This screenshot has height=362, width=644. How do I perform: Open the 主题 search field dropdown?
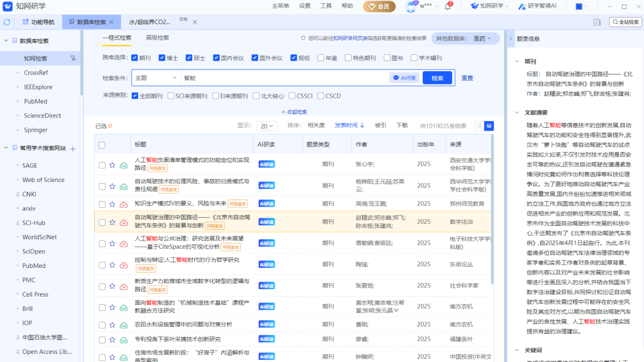(x=156, y=77)
